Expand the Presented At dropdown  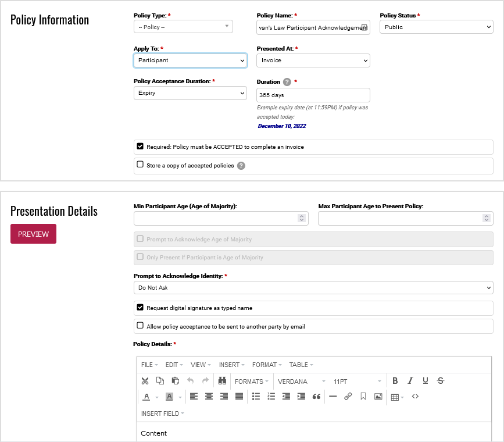coord(313,60)
